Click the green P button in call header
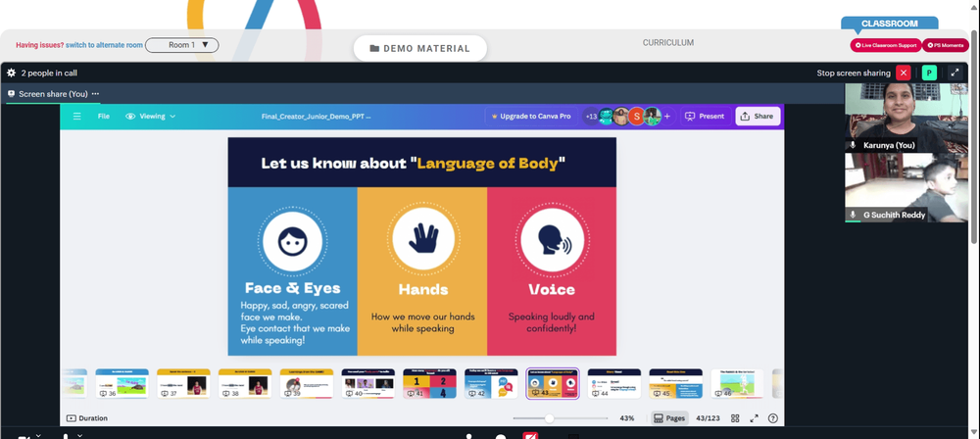Viewport: 980px width, 439px height. point(929,73)
